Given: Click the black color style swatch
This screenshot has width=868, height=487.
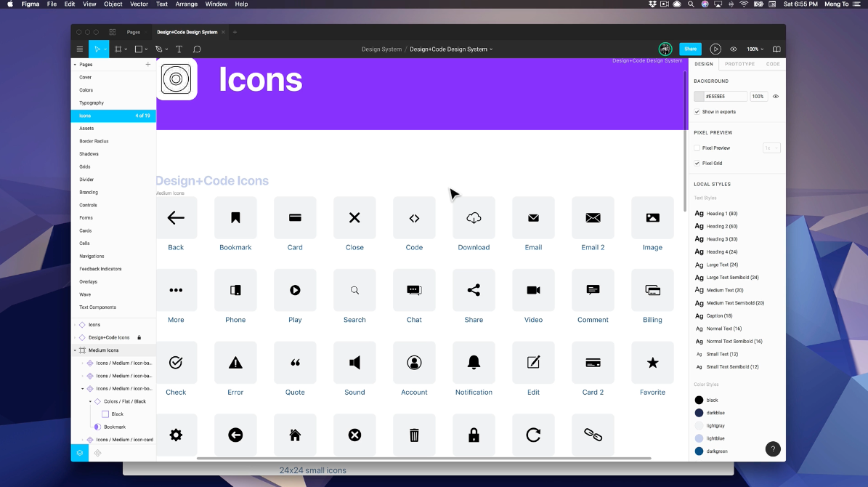Looking at the screenshot, I should click(x=699, y=399).
